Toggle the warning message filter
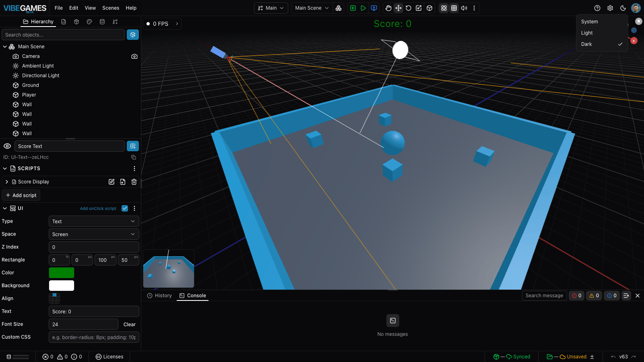The image size is (644, 362). tap(594, 296)
